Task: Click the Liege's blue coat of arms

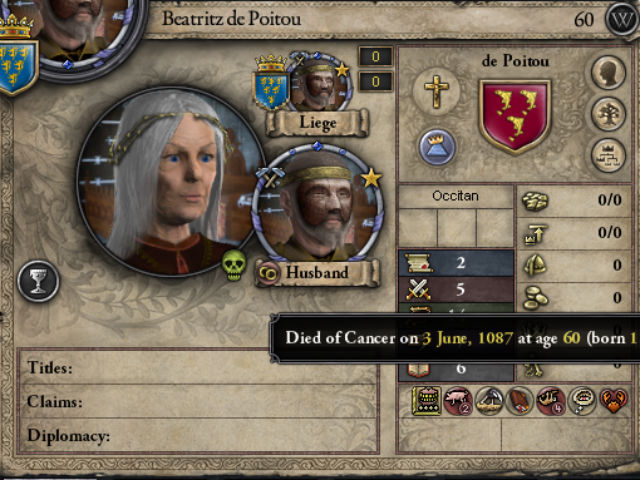Action: click(271, 89)
